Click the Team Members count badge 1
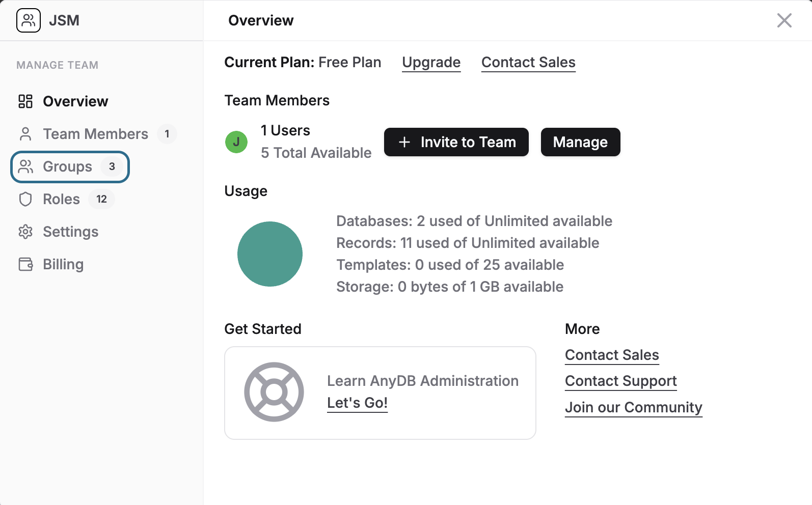Image resolution: width=812 pixels, height=505 pixels. (x=167, y=134)
